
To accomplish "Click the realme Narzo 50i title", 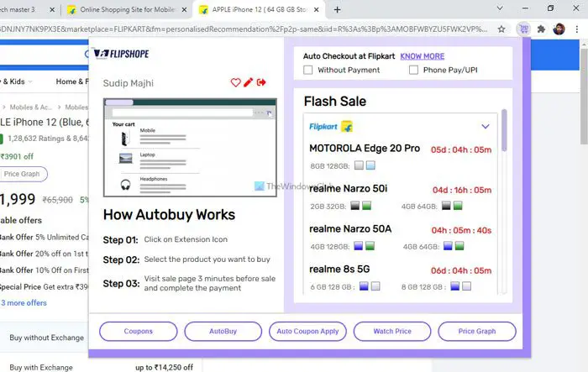I will click(349, 189).
